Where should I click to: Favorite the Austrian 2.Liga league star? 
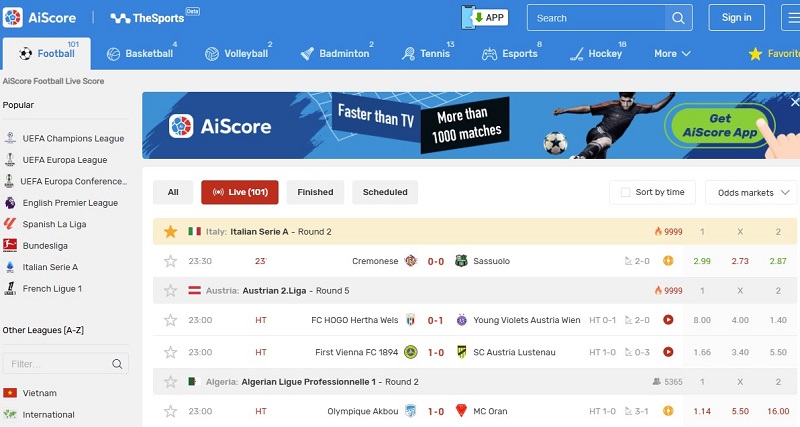170,291
